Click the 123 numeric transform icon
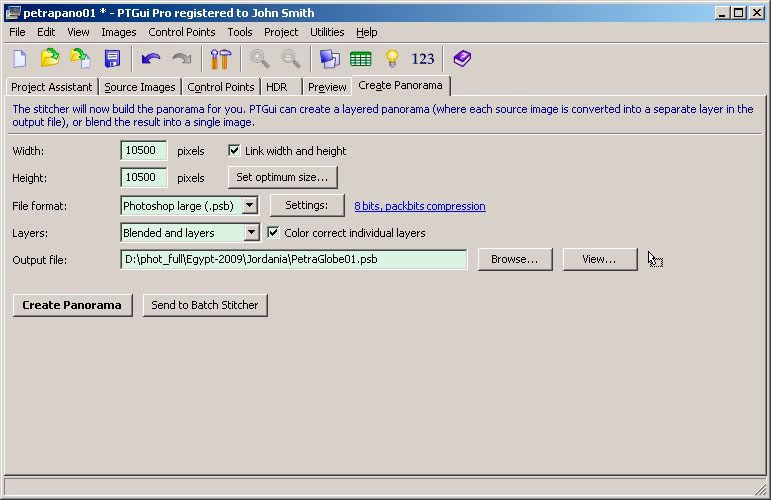The width and height of the screenshot is (771, 500). point(423,59)
